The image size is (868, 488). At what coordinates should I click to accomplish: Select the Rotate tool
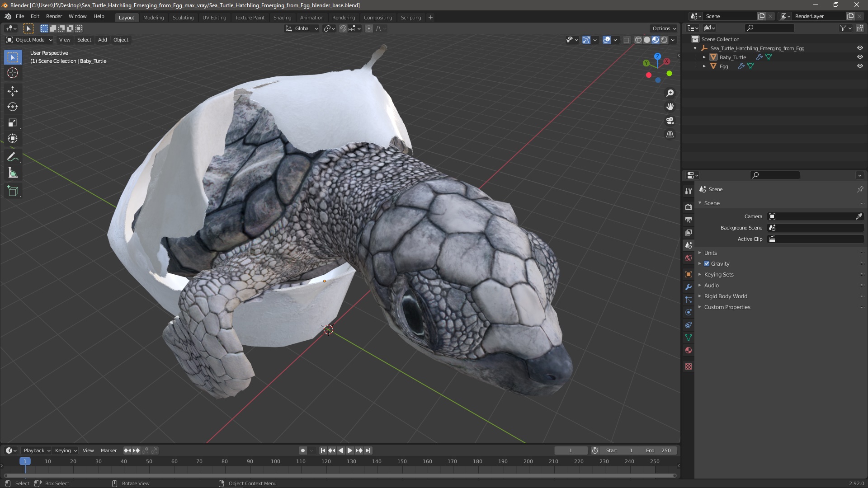click(13, 107)
